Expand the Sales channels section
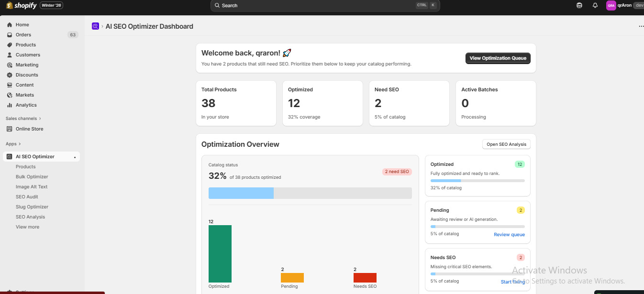 pyautogui.click(x=23, y=119)
